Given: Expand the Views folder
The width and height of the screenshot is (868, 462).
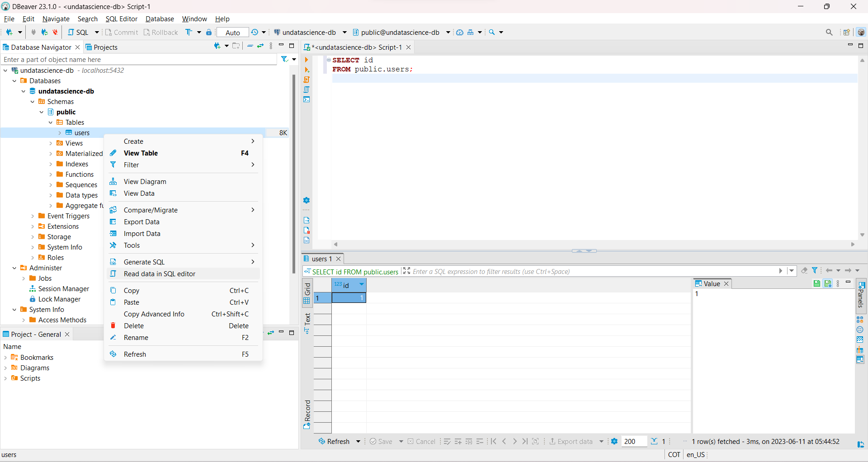Looking at the screenshot, I should coord(51,143).
